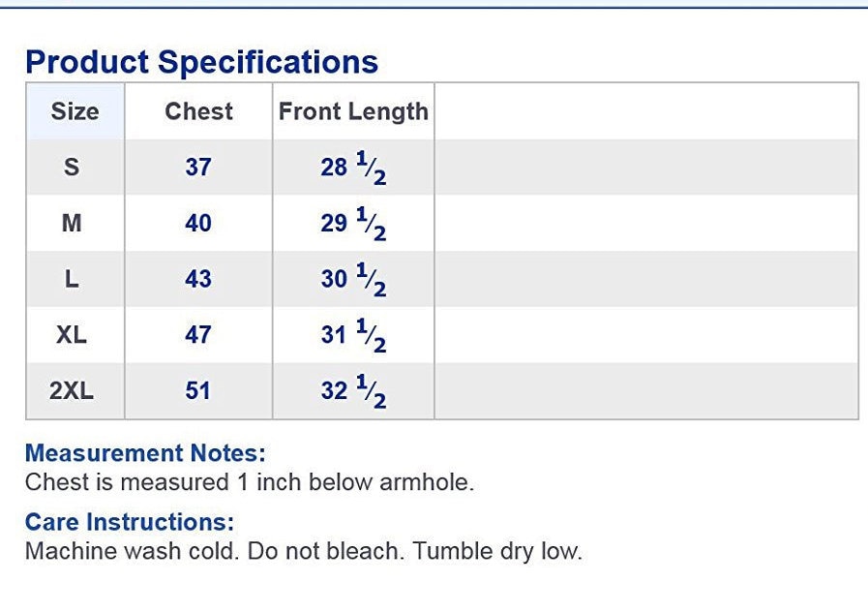The width and height of the screenshot is (868, 614).
Task: Select the size S row label
Action: point(72,168)
